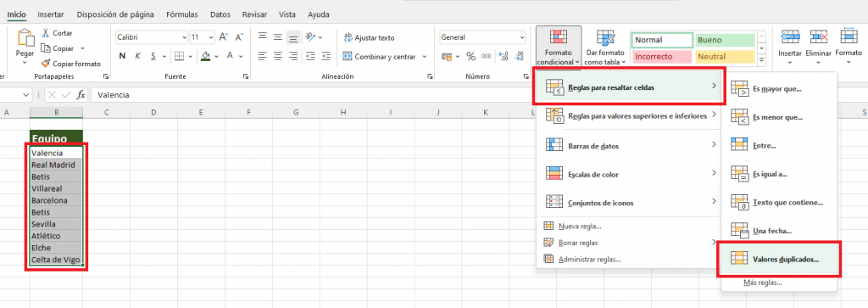Center text horizontally icon
The width and height of the screenshot is (868, 308).
278,56
